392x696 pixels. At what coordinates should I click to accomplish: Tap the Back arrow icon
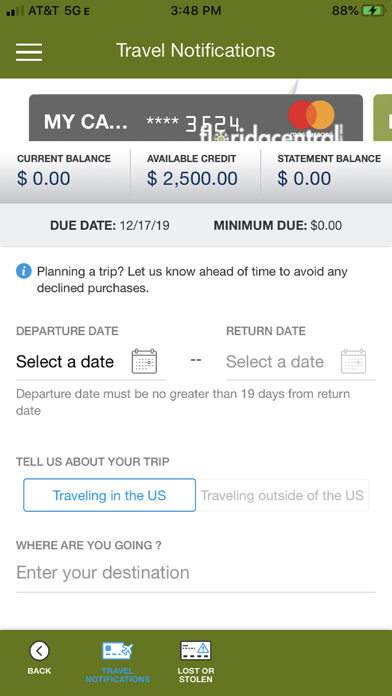pos(40,651)
